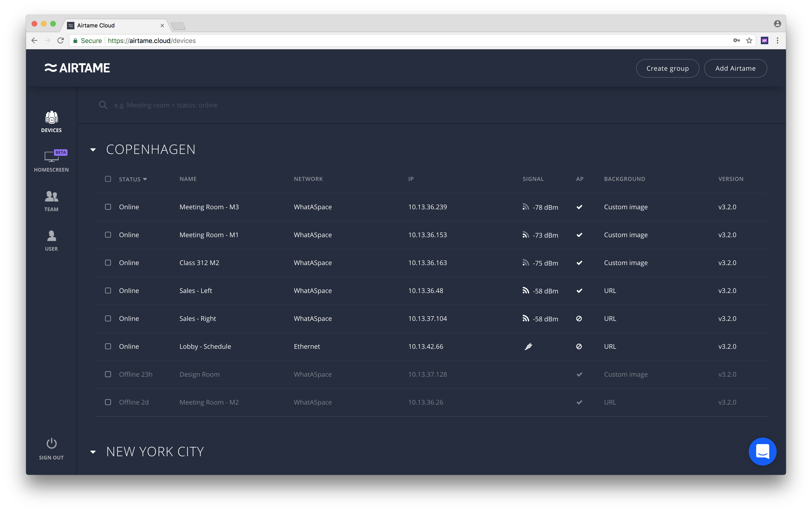Click the Airtame logo
Image resolution: width=812 pixels, height=512 pixels.
click(x=77, y=68)
